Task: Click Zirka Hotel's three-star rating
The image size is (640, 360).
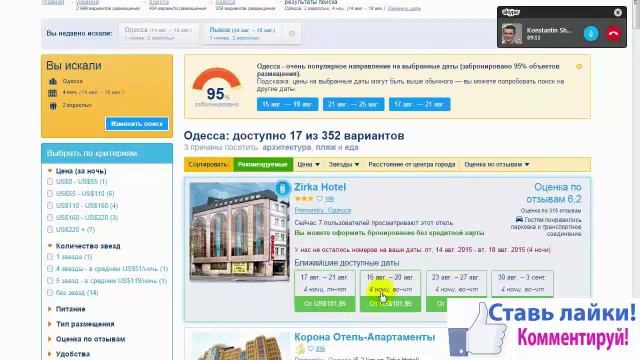Action: 304,199
